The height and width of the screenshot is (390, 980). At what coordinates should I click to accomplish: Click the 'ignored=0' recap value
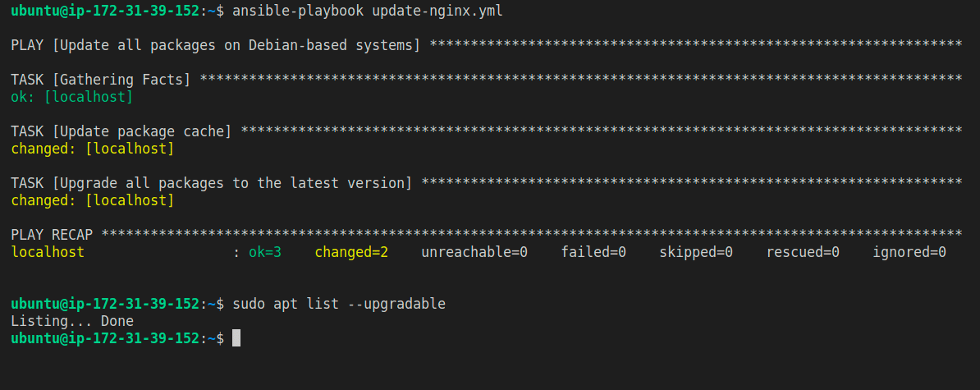909,253
